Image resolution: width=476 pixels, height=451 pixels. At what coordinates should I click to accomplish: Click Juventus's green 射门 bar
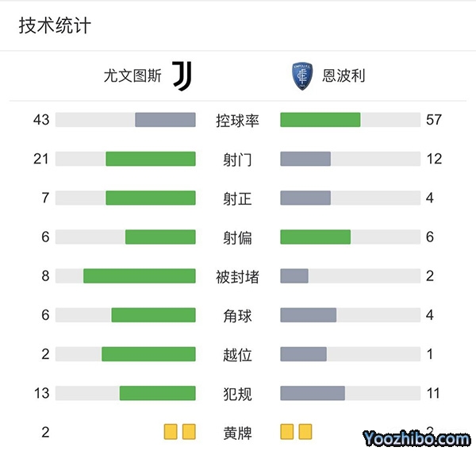151,159
